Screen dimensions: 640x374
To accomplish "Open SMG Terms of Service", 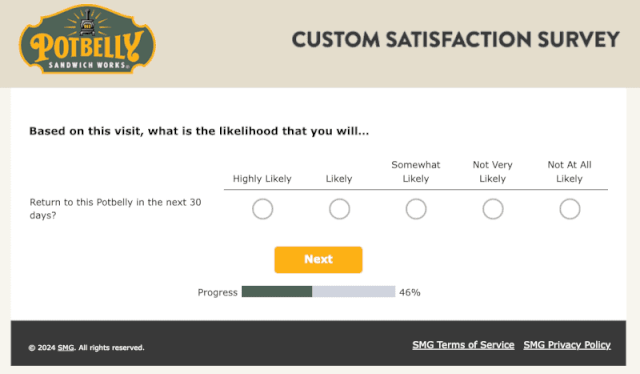I will [x=463, y=345].
